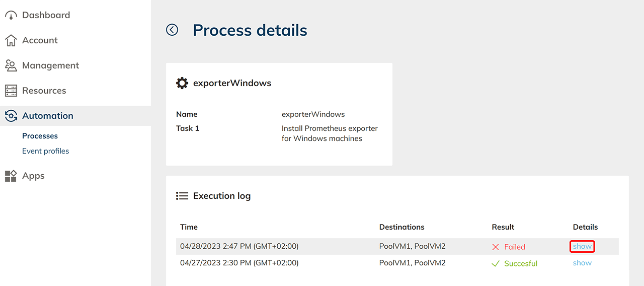Click the Management people icon

tap(11, 65)
